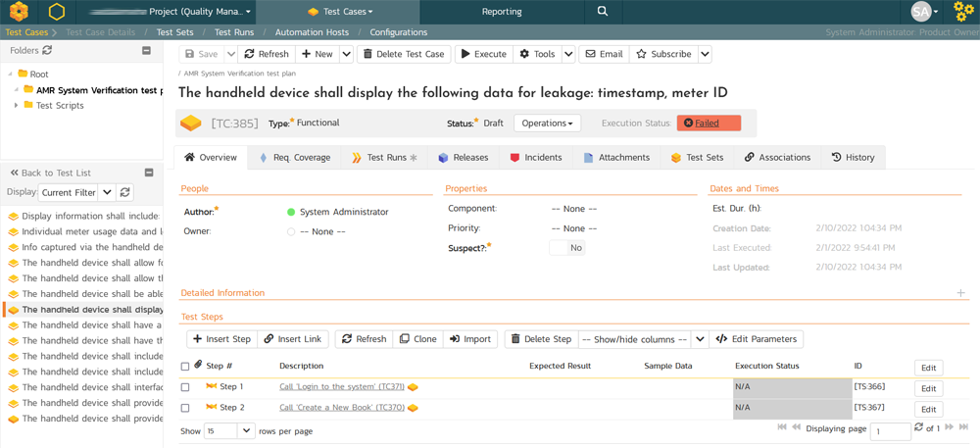Click the refresh icon next to Folders
Viewport: 980px width, 448px height.
47,50
